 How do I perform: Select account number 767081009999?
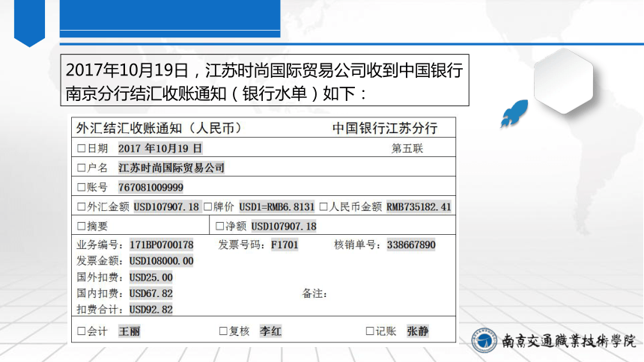(151, 188)
